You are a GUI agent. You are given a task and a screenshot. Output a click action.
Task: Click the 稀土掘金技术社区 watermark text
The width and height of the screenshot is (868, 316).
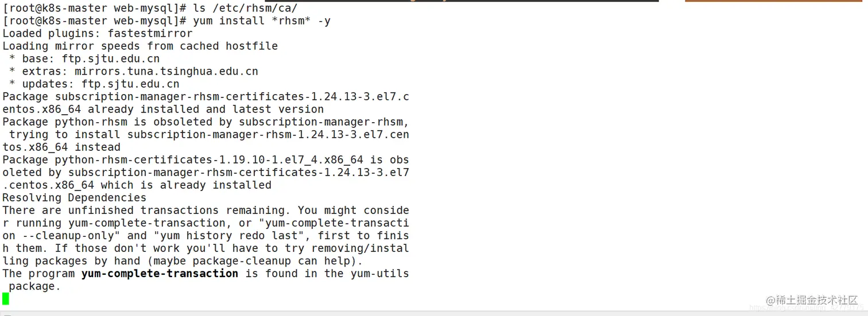tap(816, 300)
